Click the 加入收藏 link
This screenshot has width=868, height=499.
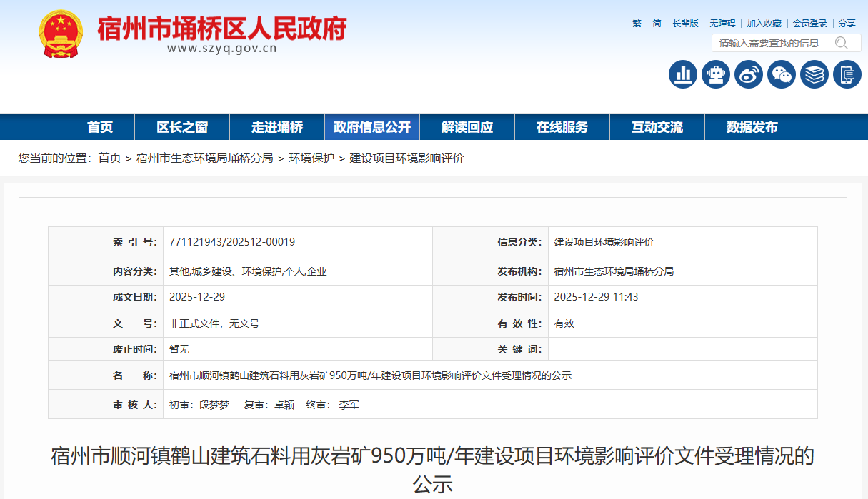[764, 24]
